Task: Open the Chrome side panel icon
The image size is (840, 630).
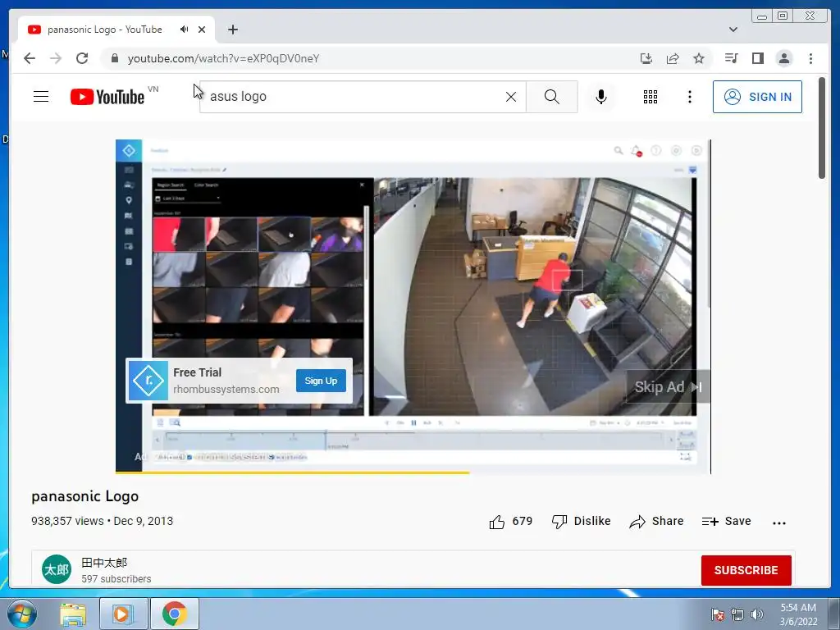Action: point(757,58)
